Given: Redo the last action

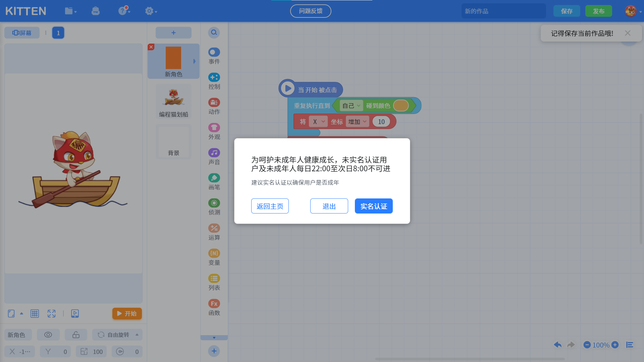Looking at the screenshot, I should point(571,345).
